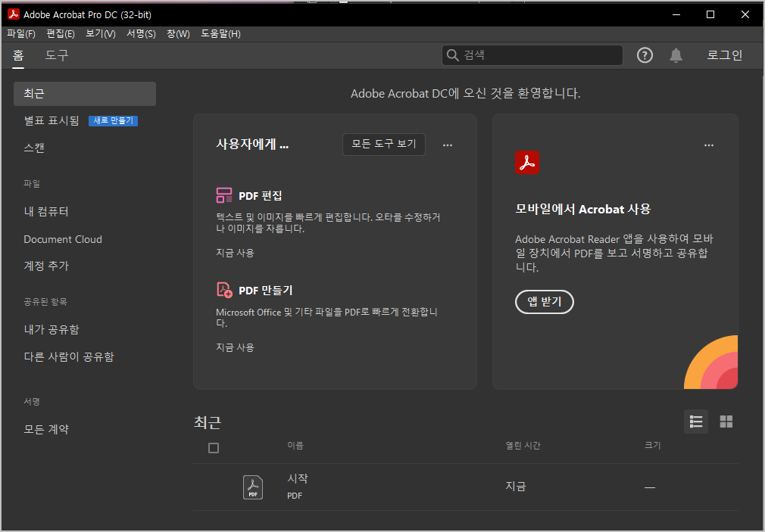Viewport: 765px width, 532px height.
Task: Switch to grid view for recent files
Action: pos(726,422)
